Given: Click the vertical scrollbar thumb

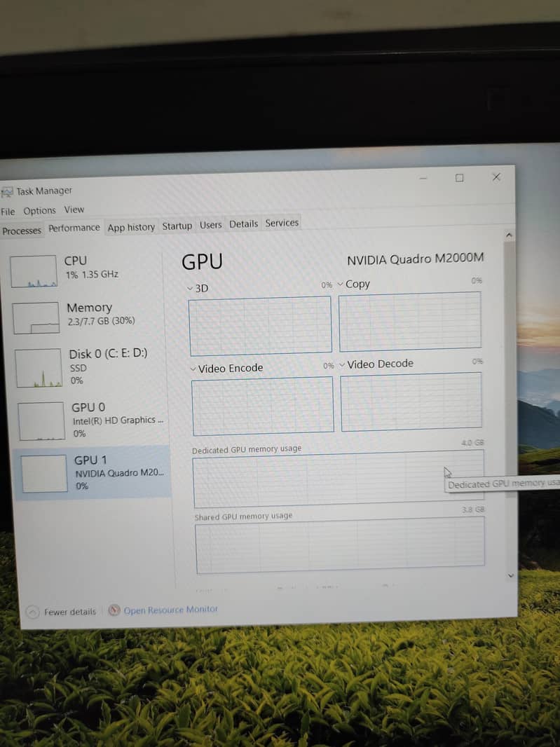Looking at the screenshot, I should pyautogui.click(x=510, y=369).
